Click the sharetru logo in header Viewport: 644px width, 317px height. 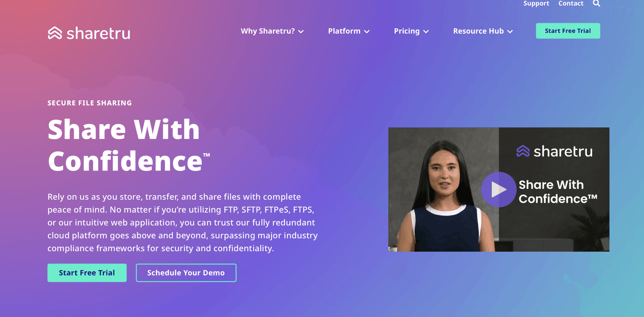click(89, 33)
